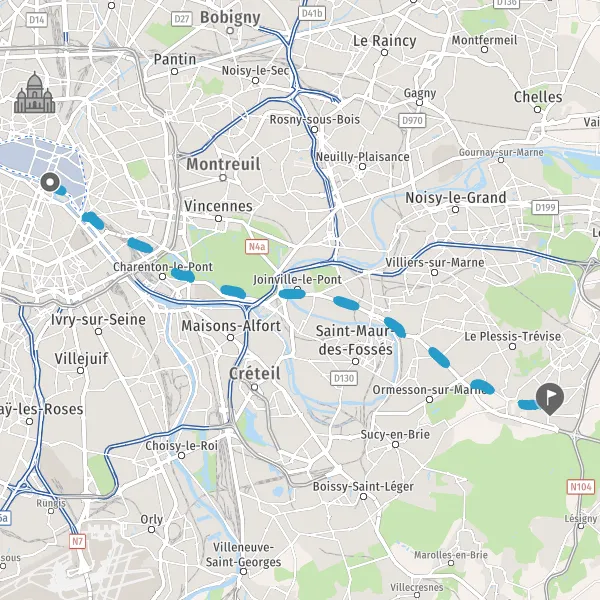Click the route start circle marker
The width and height of the screenshot is (600, 600).
[50, 182]
